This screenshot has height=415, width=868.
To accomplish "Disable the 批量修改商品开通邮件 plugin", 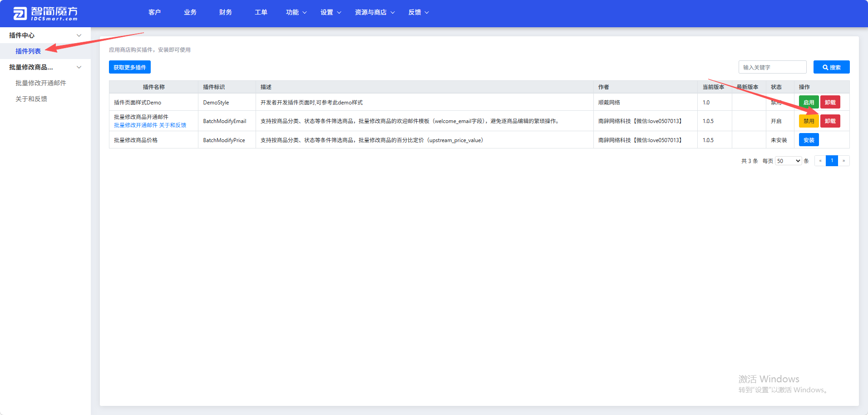I will click(809, 121).
